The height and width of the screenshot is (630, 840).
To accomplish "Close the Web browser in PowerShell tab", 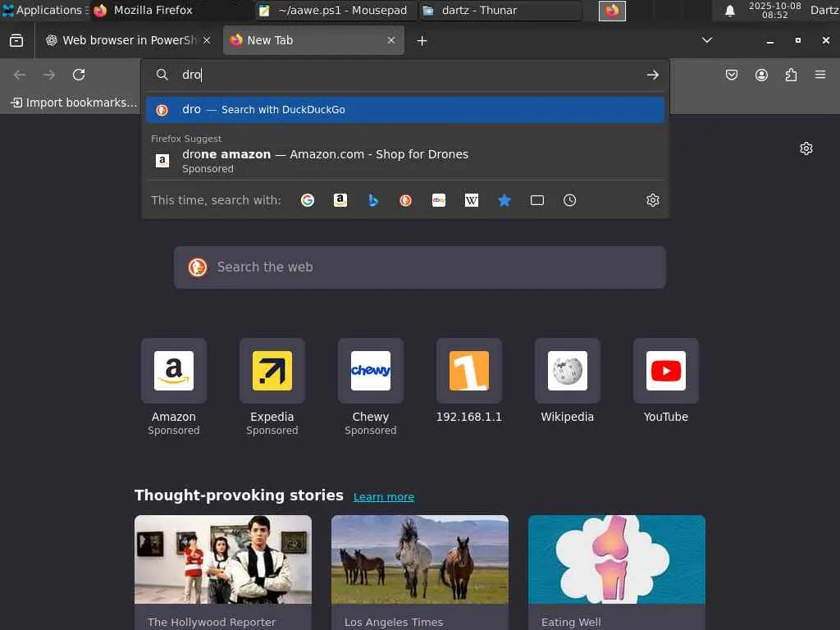I will tap(207, 40).
